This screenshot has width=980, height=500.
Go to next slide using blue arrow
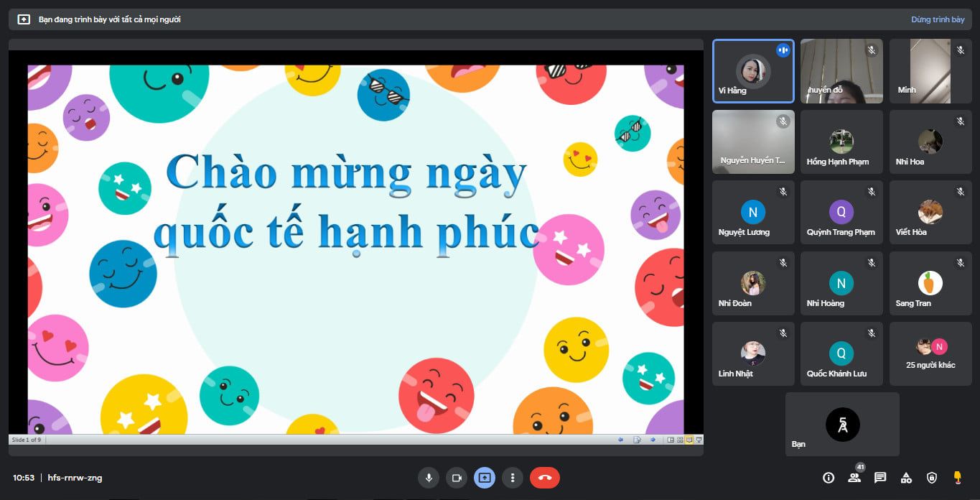tap(653, 440)
